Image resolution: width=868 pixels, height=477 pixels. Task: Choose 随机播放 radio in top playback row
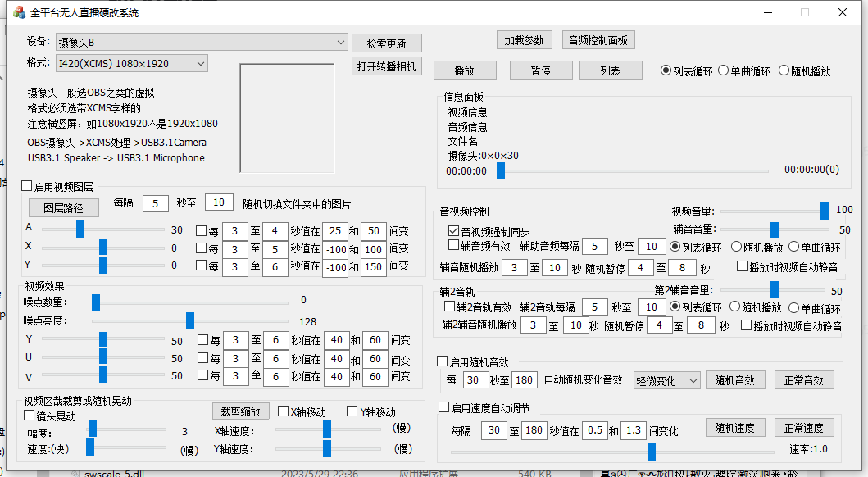click(x=784, y=70)
